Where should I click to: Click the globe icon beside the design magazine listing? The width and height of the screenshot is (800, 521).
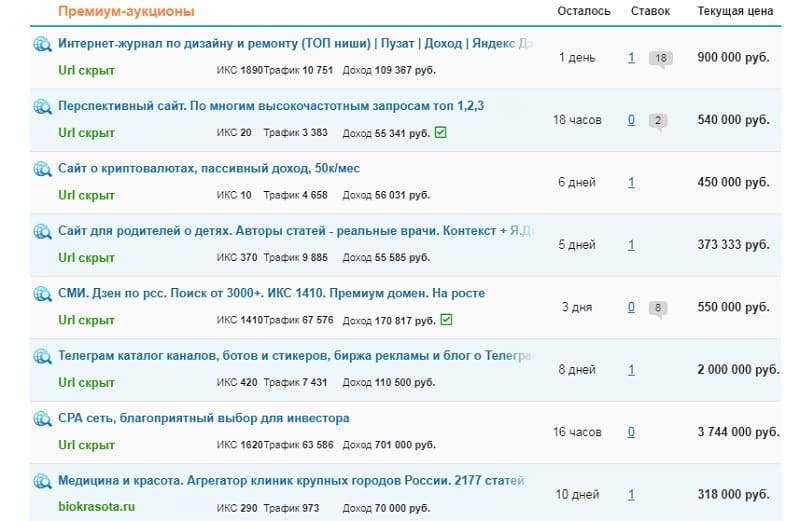(x=42, y=44)
